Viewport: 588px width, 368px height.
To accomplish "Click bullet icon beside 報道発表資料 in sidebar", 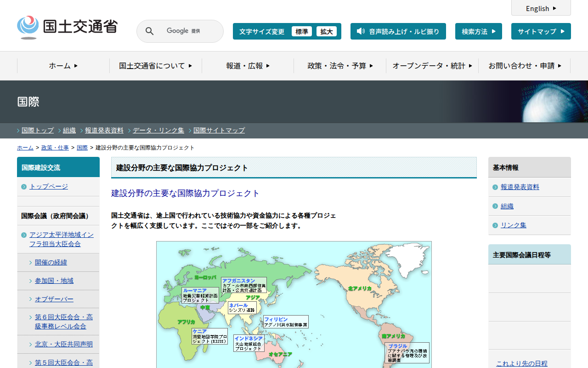I will pyautogui.click(x=495, y=187).
